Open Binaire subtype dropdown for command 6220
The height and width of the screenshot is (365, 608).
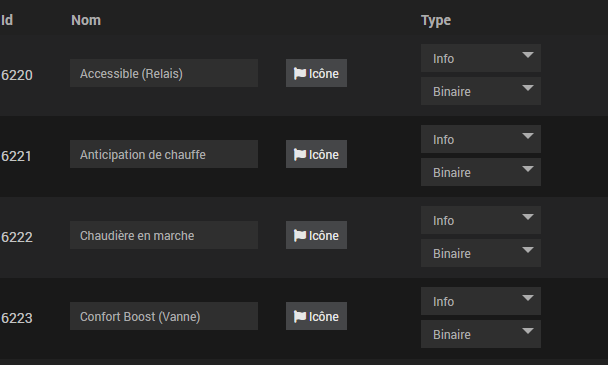click(481, 91)
